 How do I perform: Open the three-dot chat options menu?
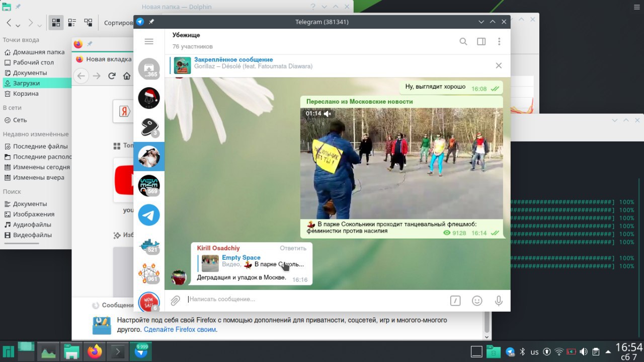[x=499, y=42]
